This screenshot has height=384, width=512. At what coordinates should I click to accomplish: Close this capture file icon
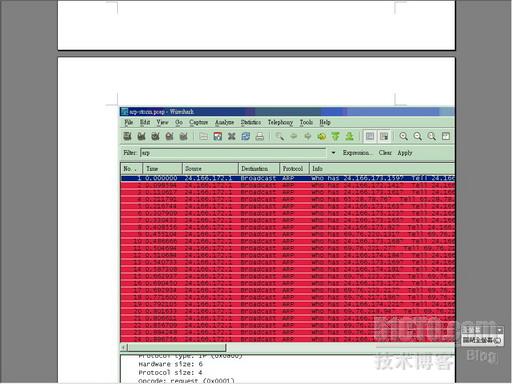click(232, 136)
